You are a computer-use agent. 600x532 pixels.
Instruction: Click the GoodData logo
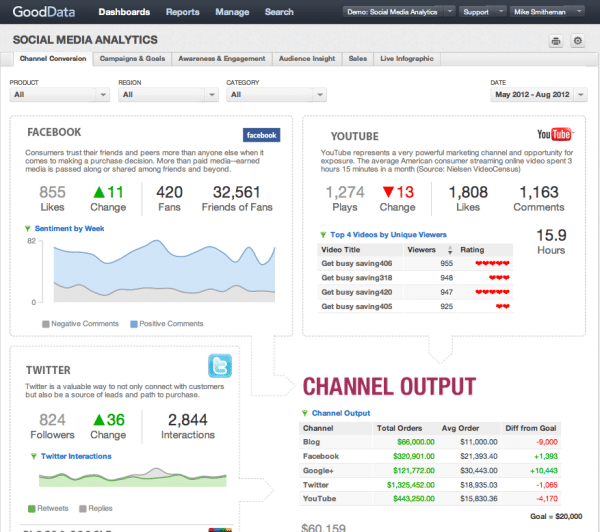click(x=43, y=12)
